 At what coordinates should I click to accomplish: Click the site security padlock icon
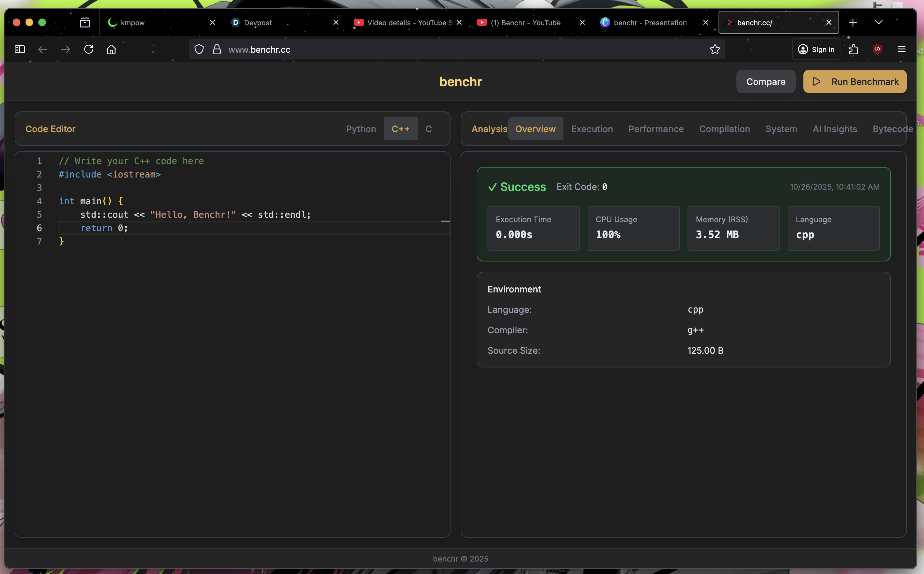217,49
